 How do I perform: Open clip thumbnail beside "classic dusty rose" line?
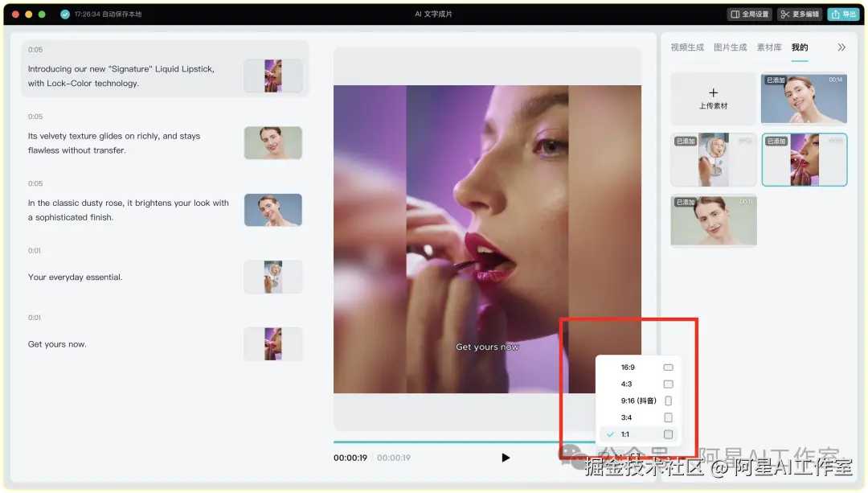pos(273,210)
